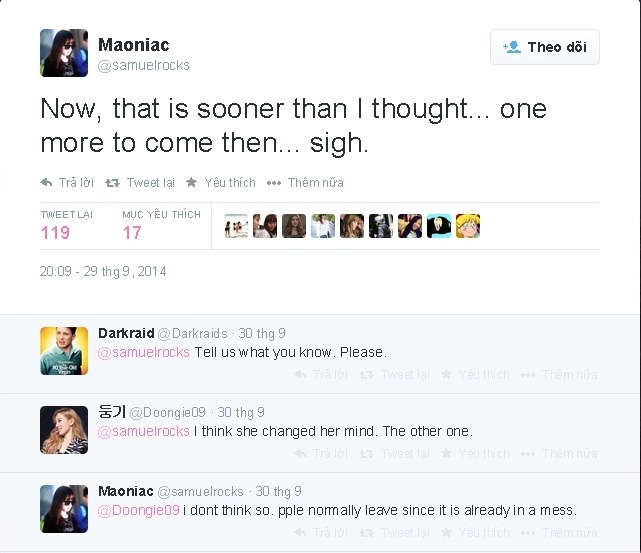641x553 pixels.
Task: View the 119 retweets count
Action: tap(55, 233)
